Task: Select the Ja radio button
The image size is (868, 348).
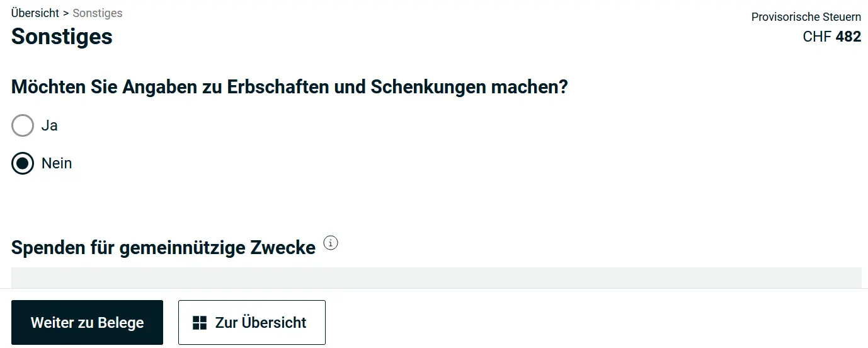Action: click(23, 125)
